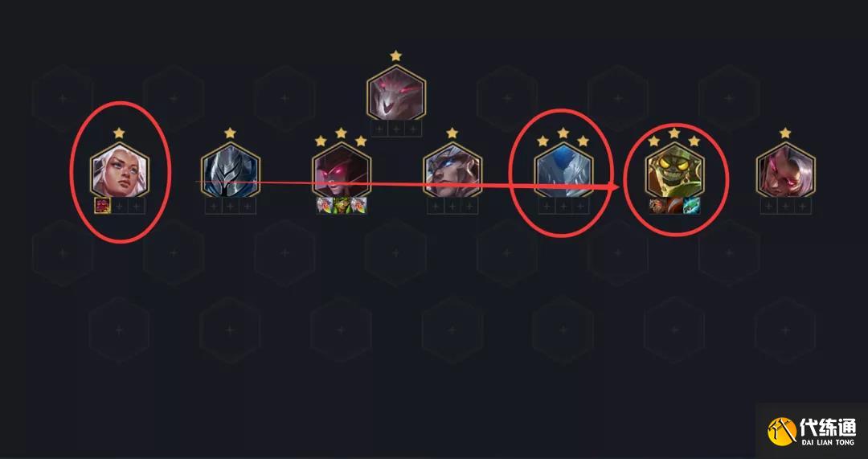Add an item to the blue crystal champion's middle slot
This screenshot has height=459, width=868.
(x=563, y=206)
